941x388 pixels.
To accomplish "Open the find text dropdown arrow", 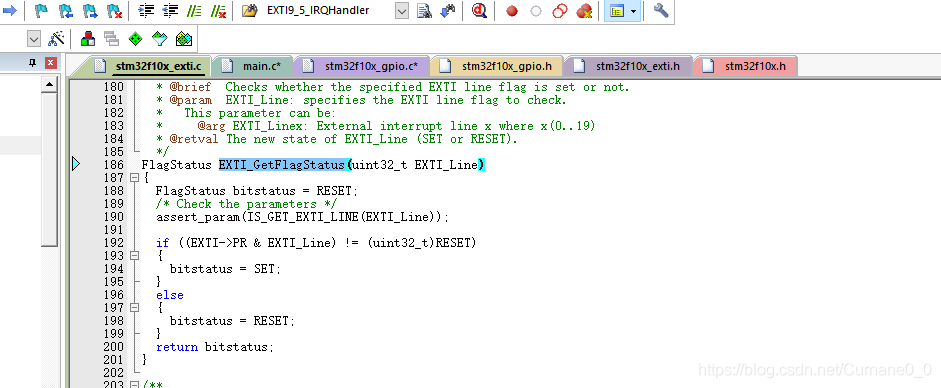I will tap(401, 10).
